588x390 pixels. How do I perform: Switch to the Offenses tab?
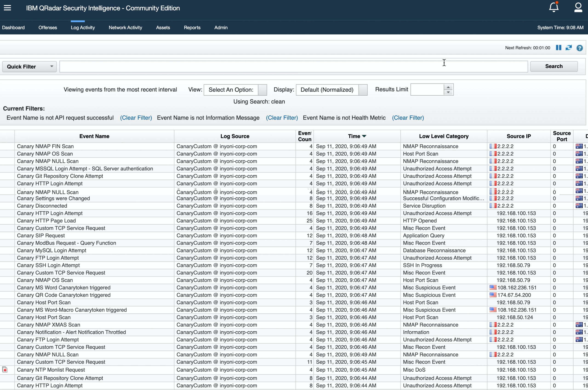tap(48, 28)
